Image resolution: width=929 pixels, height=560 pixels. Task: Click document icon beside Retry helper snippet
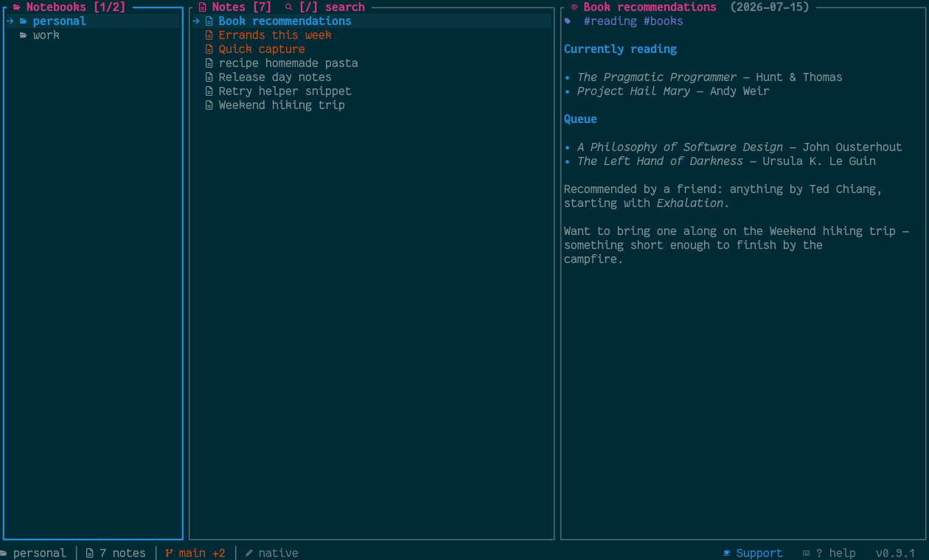[x=209, y=91]
